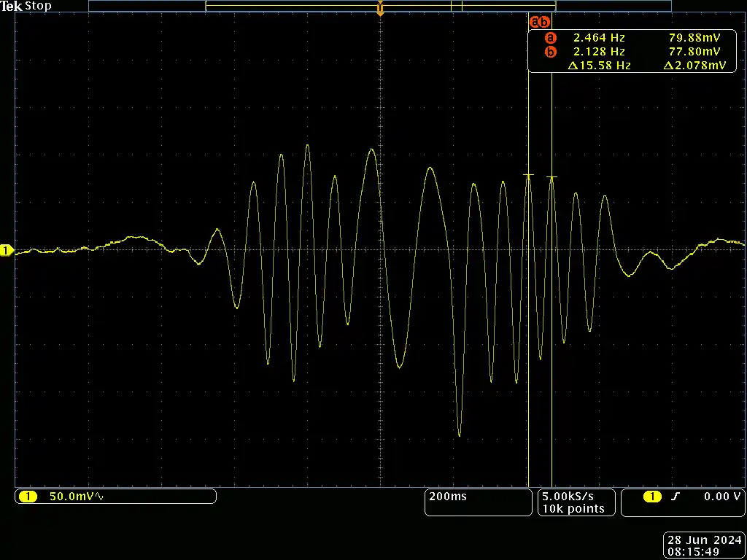Click the 200ms horizontal timebase readout
Image resolution: width=747 pixels, height=560 pixels.
[448, 497]
